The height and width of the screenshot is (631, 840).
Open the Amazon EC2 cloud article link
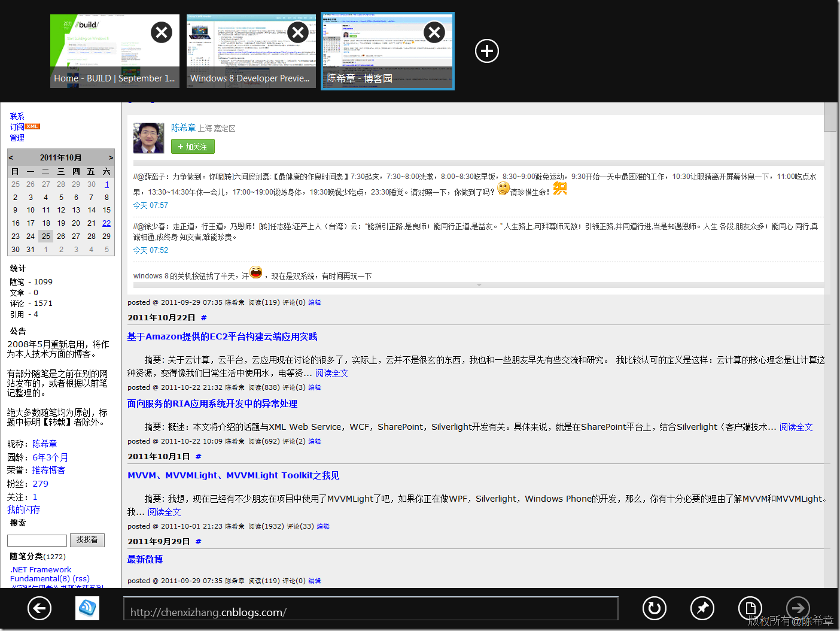point(222,337)
